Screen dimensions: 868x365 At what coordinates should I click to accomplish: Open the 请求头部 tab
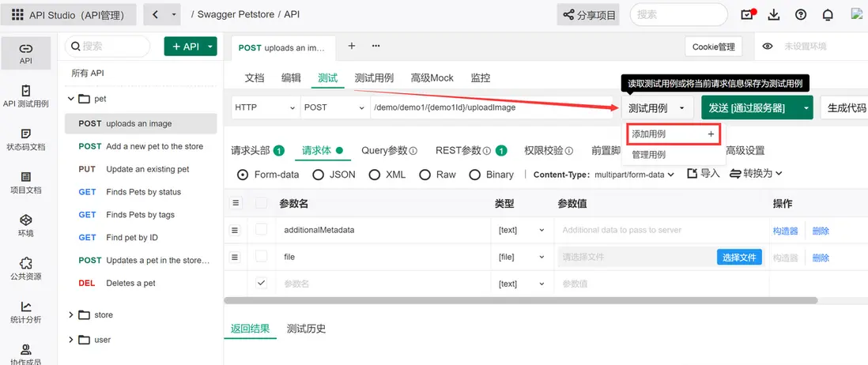[258, 150]
